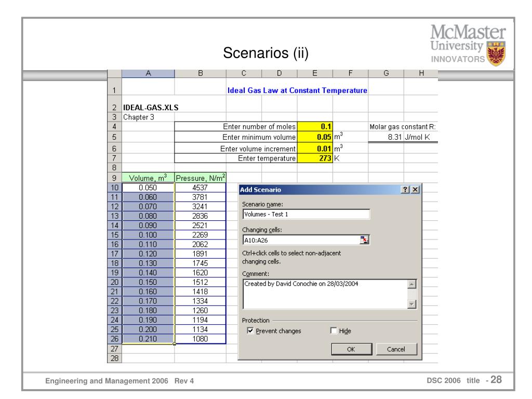Image resolution: width=532 pixels, height=399 pixels.
Task: Select column A header
Action: 148,73
